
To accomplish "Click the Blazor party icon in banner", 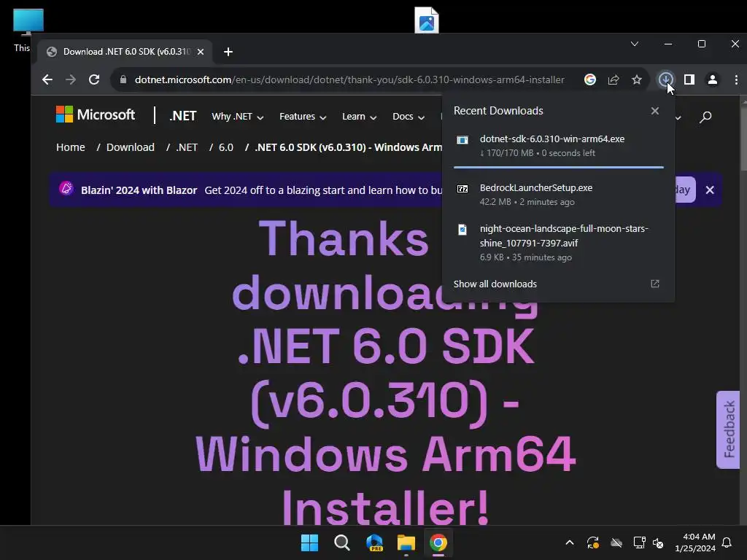I will tap(66, 189).
